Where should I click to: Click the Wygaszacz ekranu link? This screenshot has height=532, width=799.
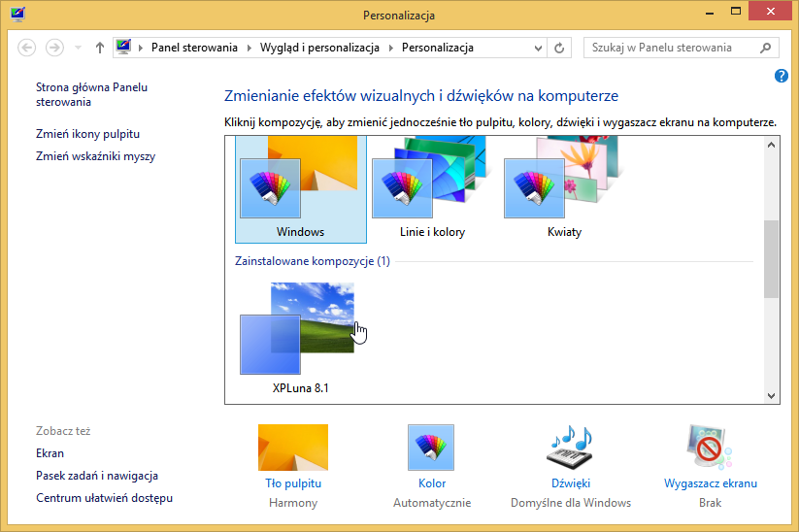pos(711,483)
